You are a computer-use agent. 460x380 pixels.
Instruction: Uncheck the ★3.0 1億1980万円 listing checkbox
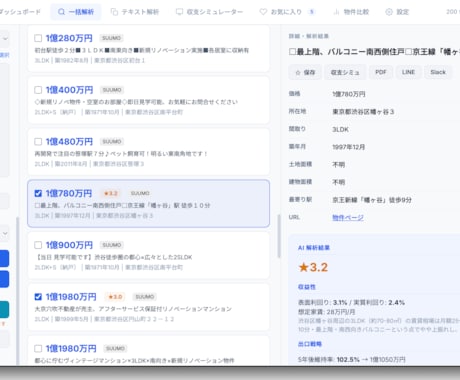pos(38,297)
